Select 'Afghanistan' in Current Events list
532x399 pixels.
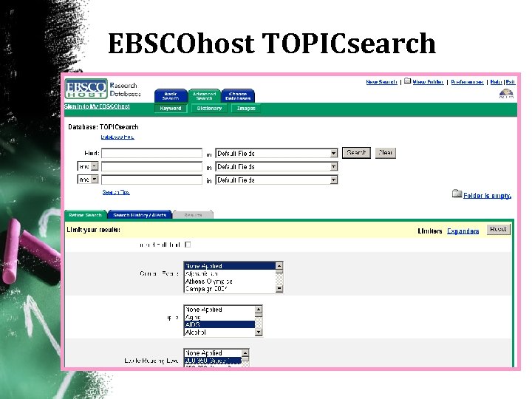pos(230,273)
